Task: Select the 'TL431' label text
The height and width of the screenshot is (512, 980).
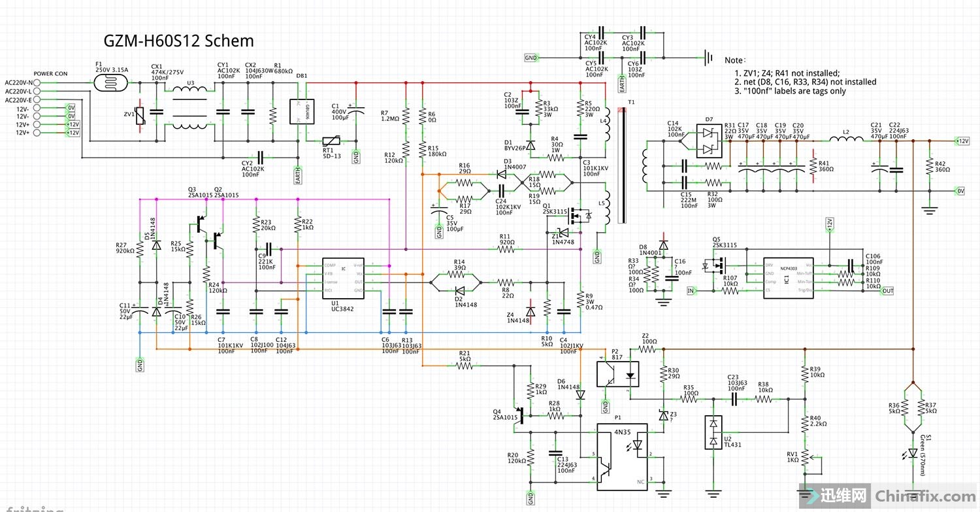Action: pos(732,445)
